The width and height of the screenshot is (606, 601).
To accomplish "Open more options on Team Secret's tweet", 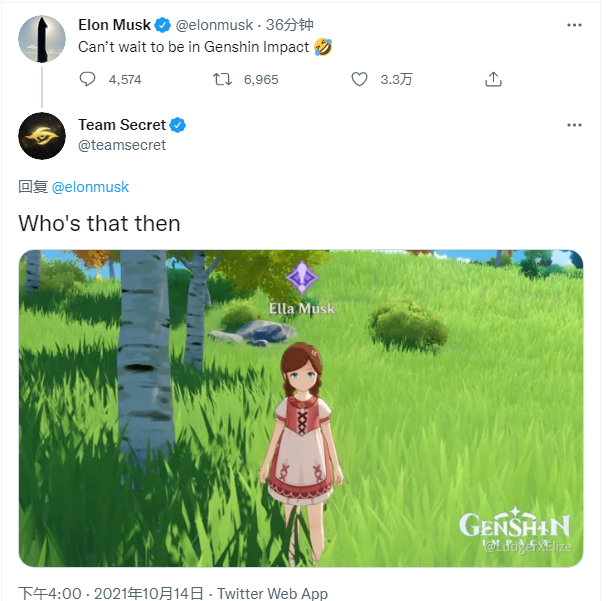I will point(574,125).
